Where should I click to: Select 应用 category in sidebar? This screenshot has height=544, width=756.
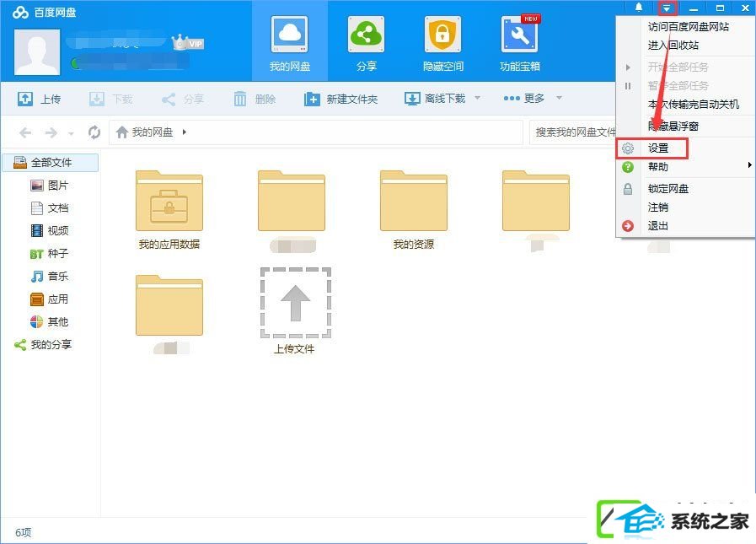pyautogui.click(x=50, y=299)
